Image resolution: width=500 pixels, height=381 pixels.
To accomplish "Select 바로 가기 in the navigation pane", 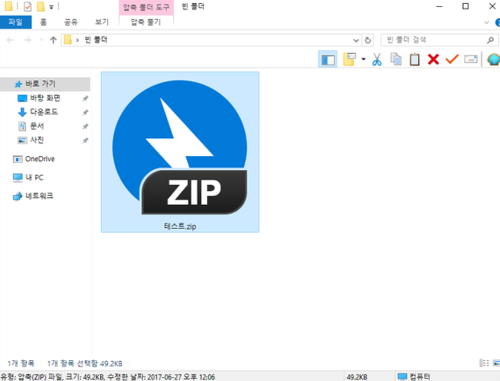I will pos(45,84).
